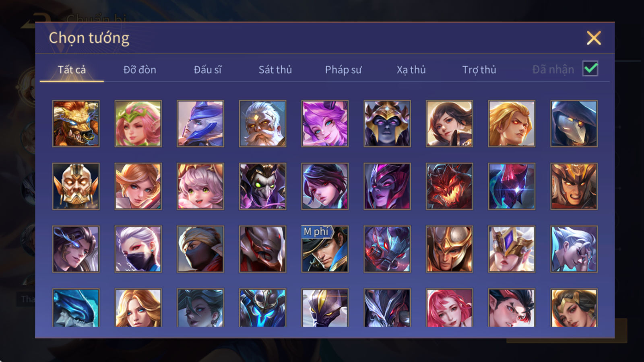
Task: Pick the purple-haired bunny girl hero
Action: [325, 123]
